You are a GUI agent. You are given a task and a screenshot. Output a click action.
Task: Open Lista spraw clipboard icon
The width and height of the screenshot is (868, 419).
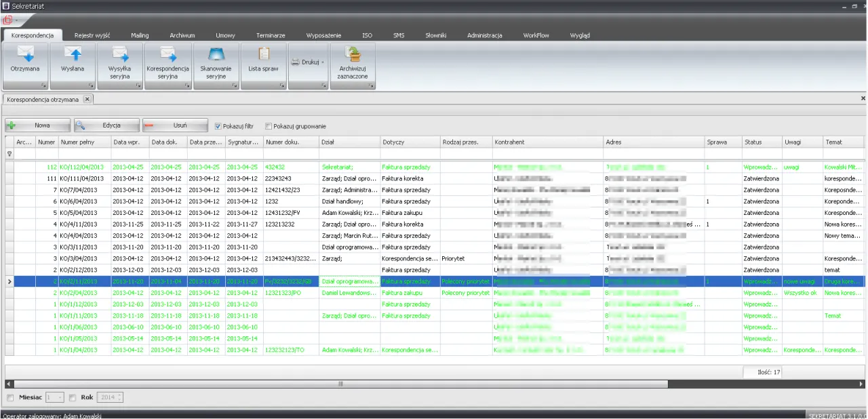click(x=263, y=55)
